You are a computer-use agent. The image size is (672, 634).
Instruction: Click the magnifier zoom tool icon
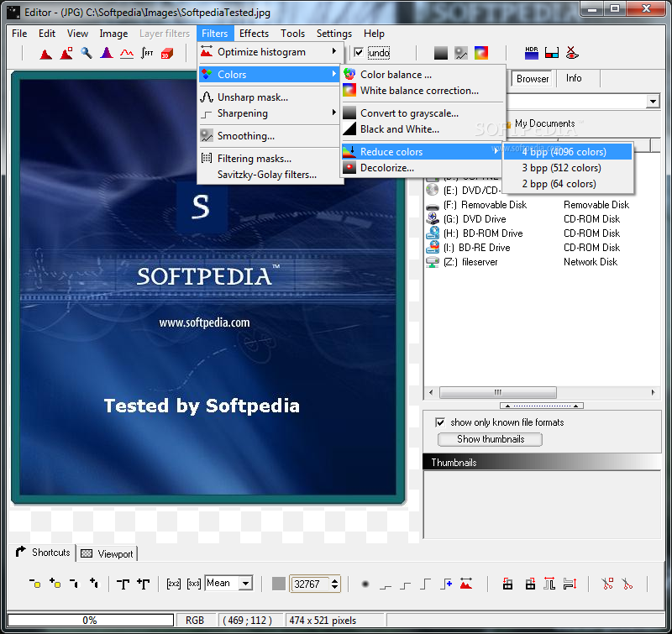click(x=87, y=53)
